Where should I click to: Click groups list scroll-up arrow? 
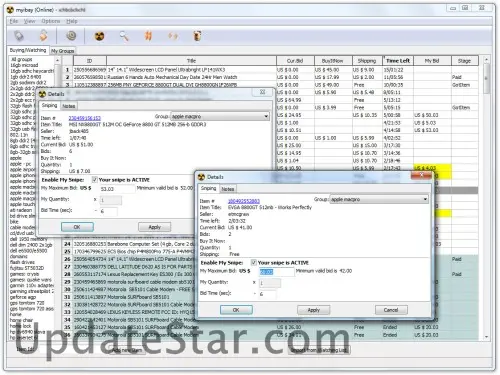[57, 60]
